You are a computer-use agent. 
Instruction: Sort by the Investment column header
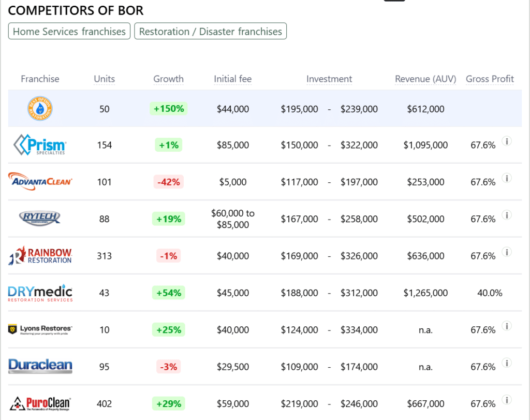[329, 79]
